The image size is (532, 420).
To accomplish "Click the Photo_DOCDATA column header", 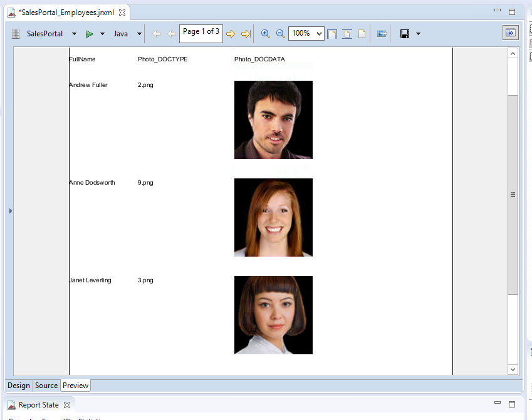I will point(259,59).
